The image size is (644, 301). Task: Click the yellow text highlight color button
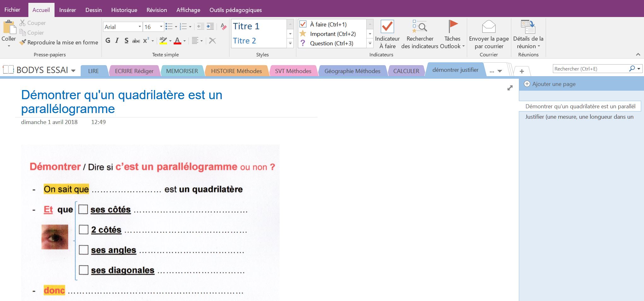[x=163, y=41]
